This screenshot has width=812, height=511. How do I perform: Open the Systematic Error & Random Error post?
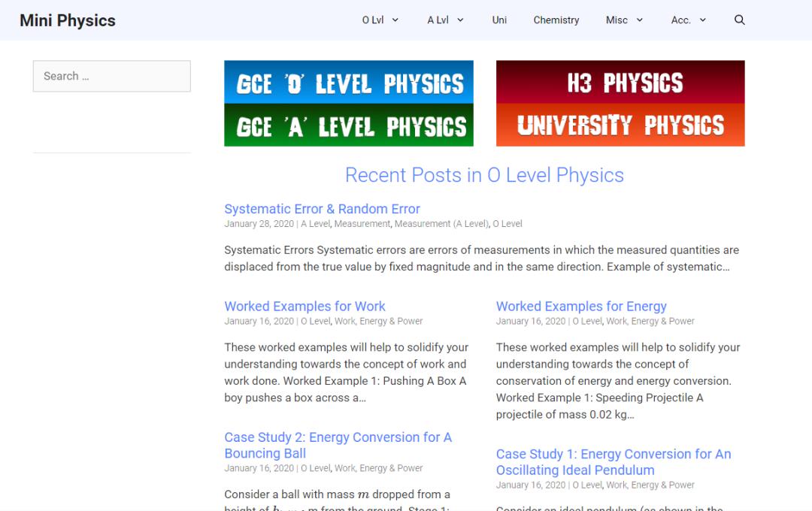[322, 209]
